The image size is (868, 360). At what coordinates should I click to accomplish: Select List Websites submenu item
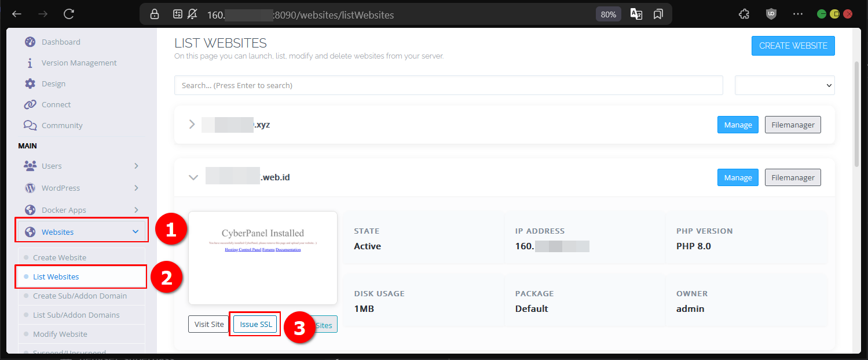(56, 277)
